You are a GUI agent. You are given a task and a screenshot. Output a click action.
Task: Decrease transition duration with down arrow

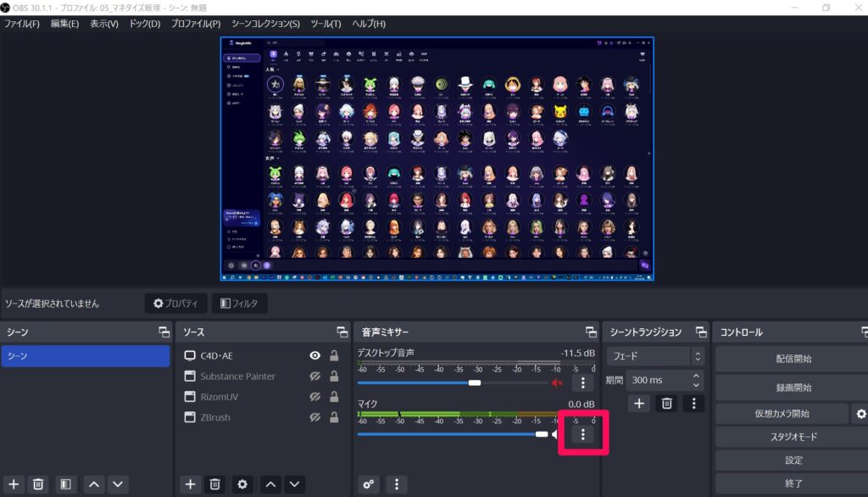pos(696,384)
